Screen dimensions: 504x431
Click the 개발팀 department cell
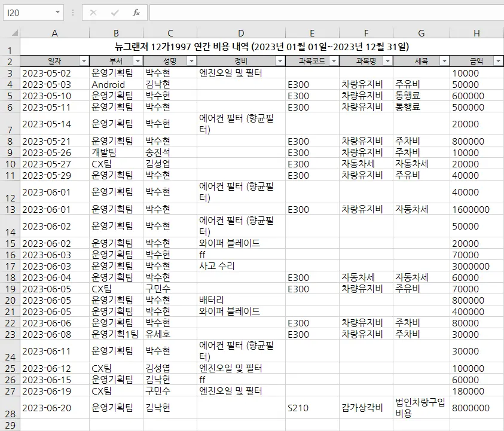coord(116,152)
